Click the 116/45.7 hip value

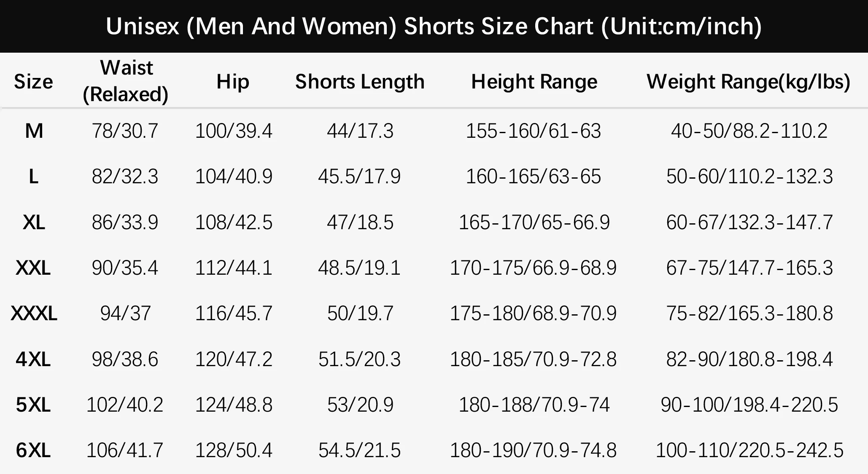tap(234, 313)
